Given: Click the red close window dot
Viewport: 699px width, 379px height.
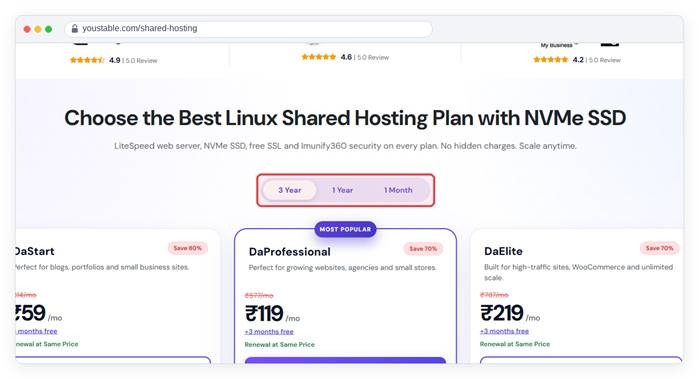Looking at the screenshot, I should click(x=27, y=29).
